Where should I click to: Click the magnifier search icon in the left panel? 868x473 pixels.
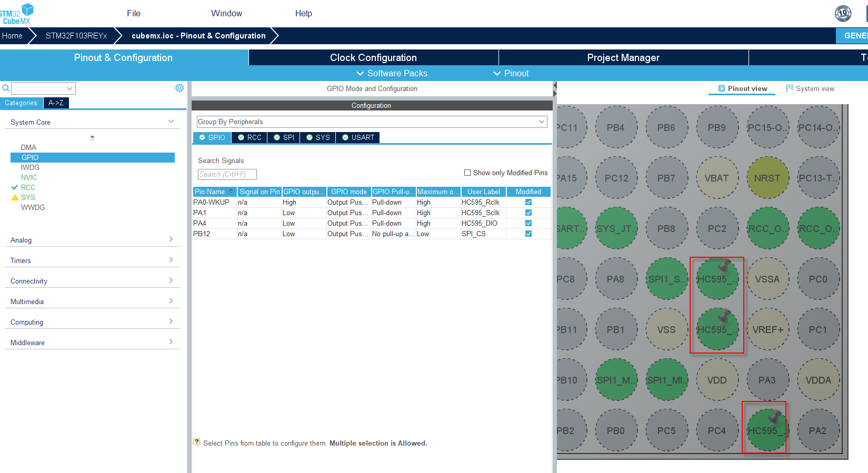pos(6,88)
